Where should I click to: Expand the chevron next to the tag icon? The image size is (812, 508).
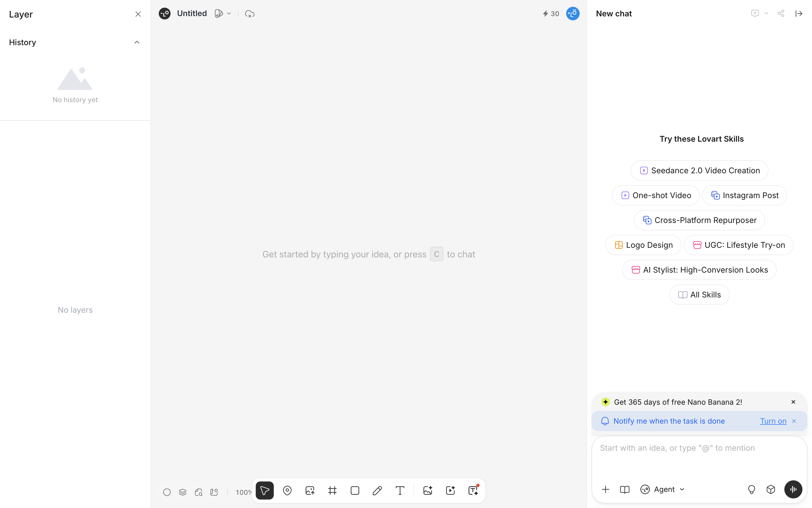[x=229, y=14]
